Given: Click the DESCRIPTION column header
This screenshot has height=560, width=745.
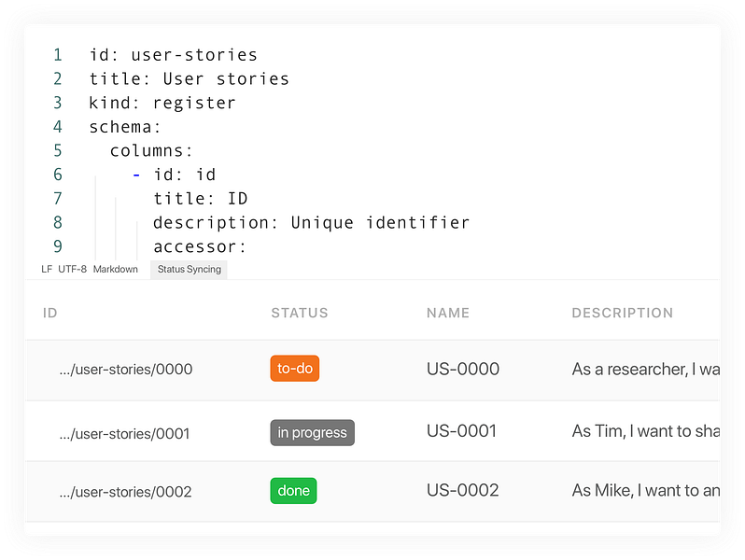Looking at the screenshot, I should (622, 313).
